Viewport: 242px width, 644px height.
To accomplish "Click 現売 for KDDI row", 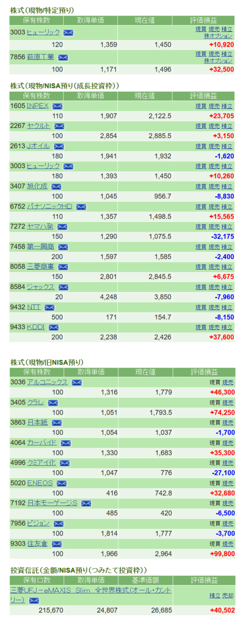I will [x=214, y=327].
